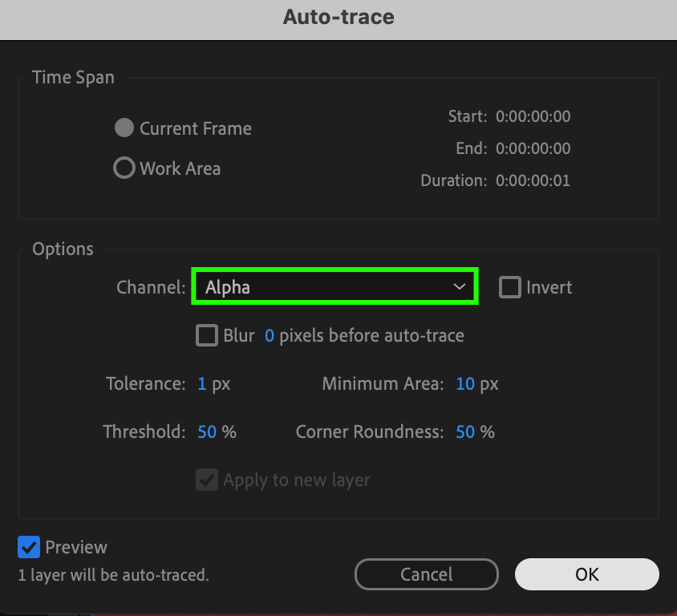Click the End timecode value
Screen dimensions: 677x616
533,148
